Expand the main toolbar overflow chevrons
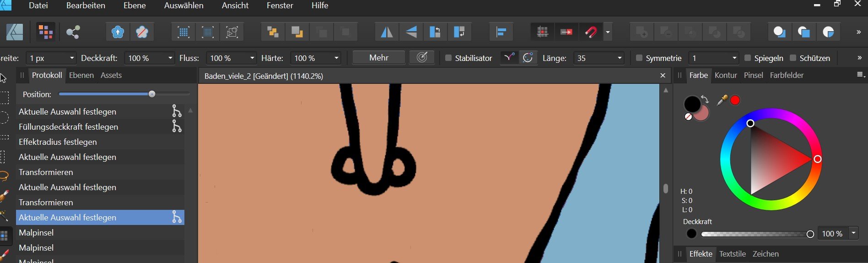 tap(858, 32)
